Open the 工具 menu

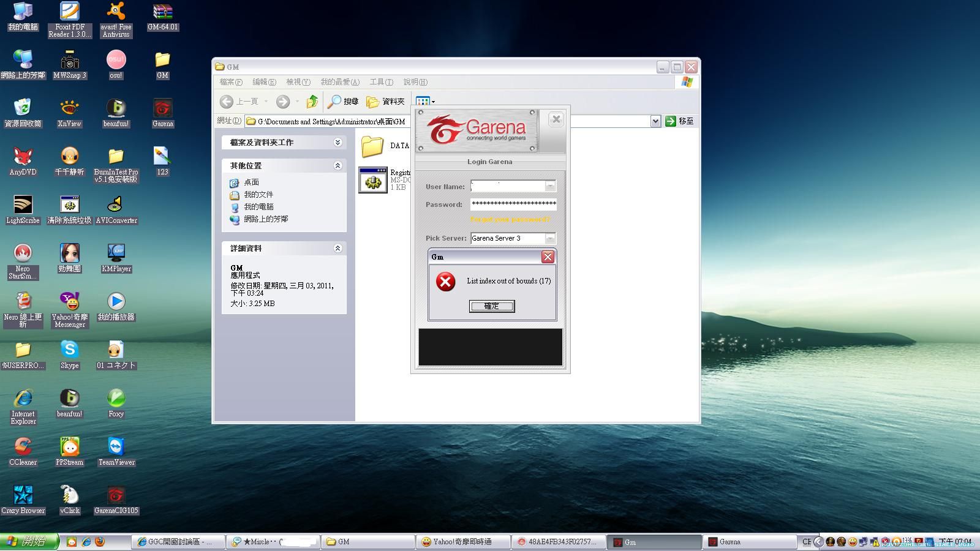[x=381, y=82]
